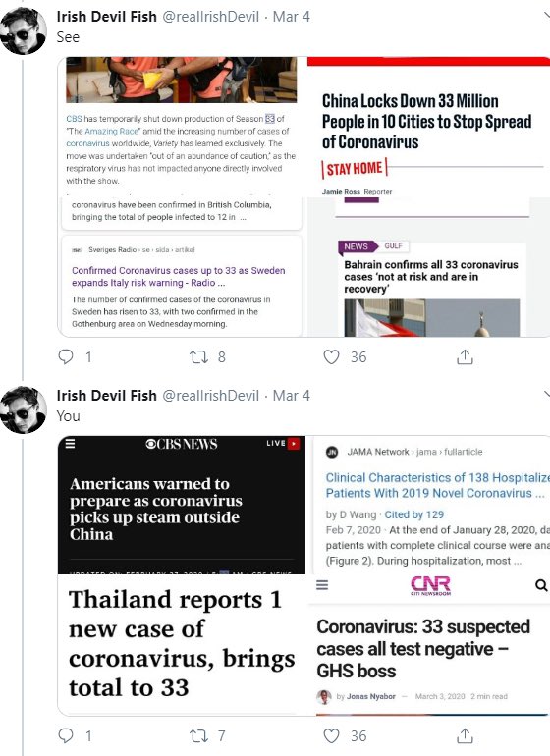This screenshot has height=756, width=550.
Task: Open the CBS News Americans warned image
Action: tap(182, 505)
